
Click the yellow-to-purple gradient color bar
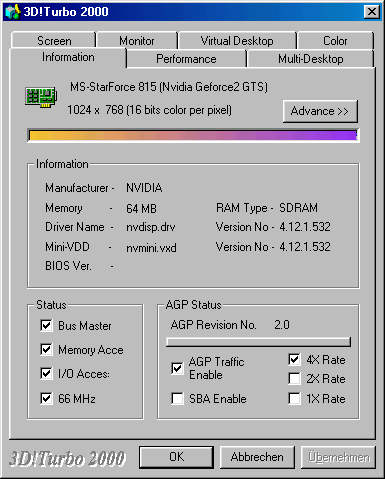pos(193,135)
